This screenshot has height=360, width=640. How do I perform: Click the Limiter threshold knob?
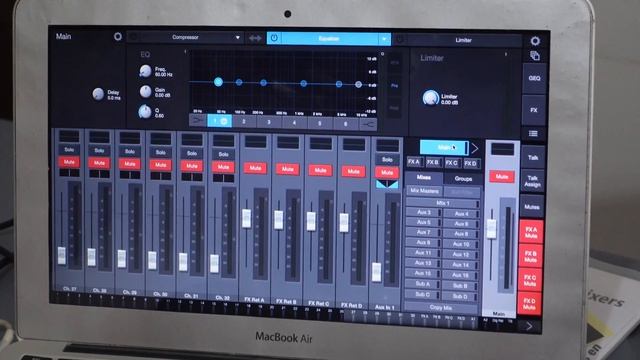pyautogui.click(x=430, y=98)
